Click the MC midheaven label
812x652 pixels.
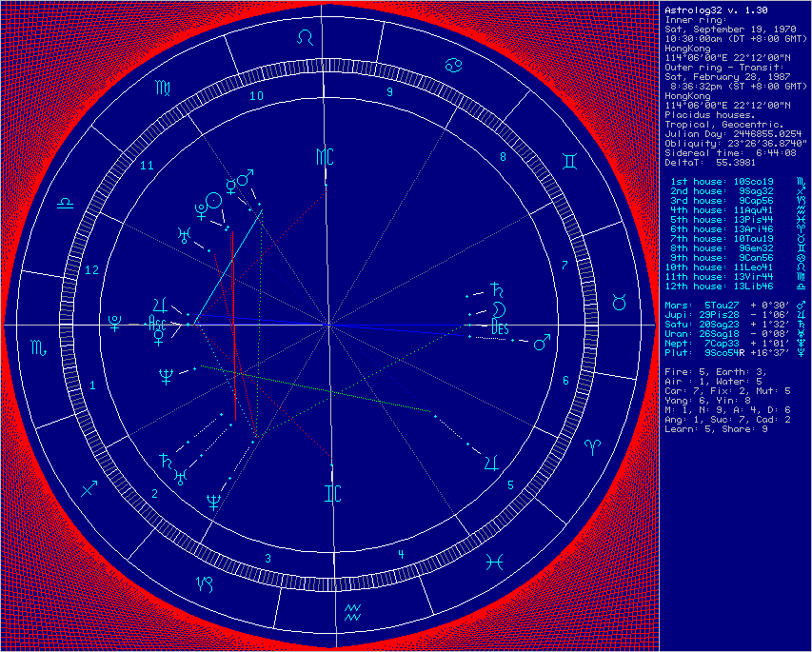click(x=325, y=157)
